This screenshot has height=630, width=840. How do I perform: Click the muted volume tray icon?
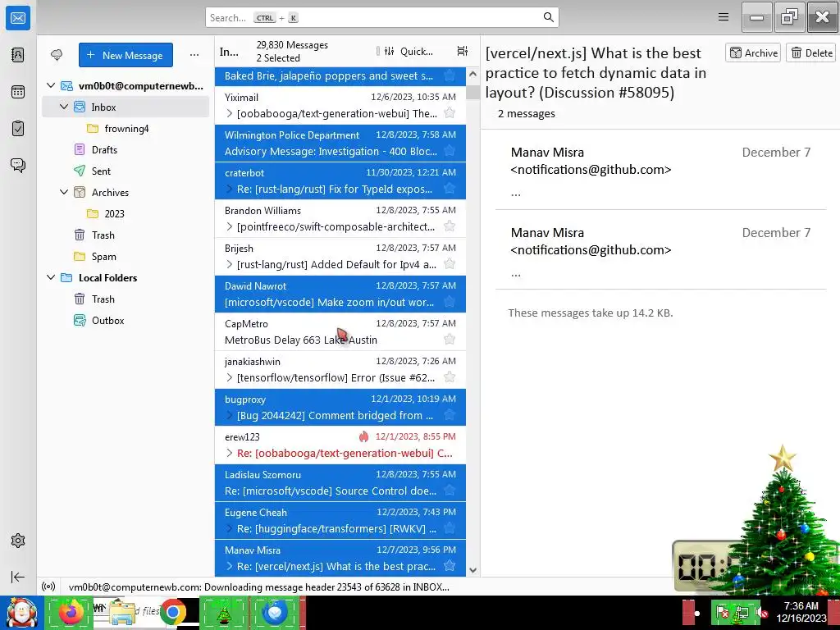point(764,614)
